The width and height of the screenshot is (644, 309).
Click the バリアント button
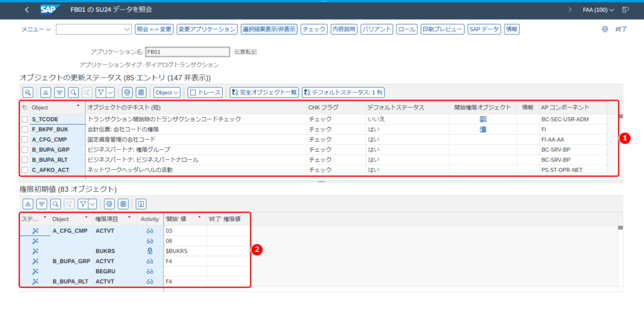(377, 29)
